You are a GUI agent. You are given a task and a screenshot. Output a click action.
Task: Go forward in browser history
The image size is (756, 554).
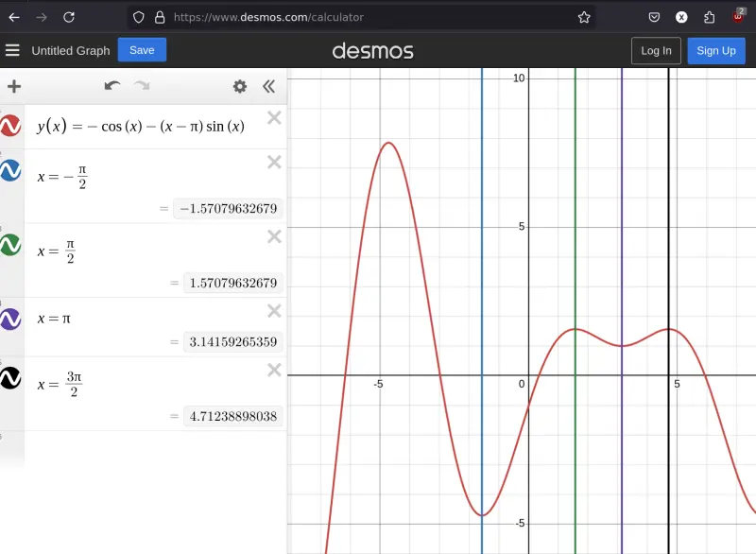click(42, 17)
